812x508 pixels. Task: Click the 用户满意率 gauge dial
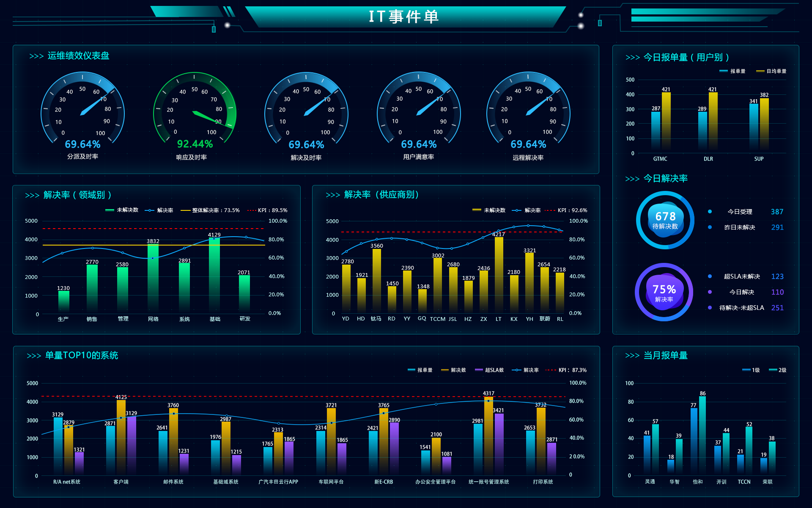coord(418,112)
